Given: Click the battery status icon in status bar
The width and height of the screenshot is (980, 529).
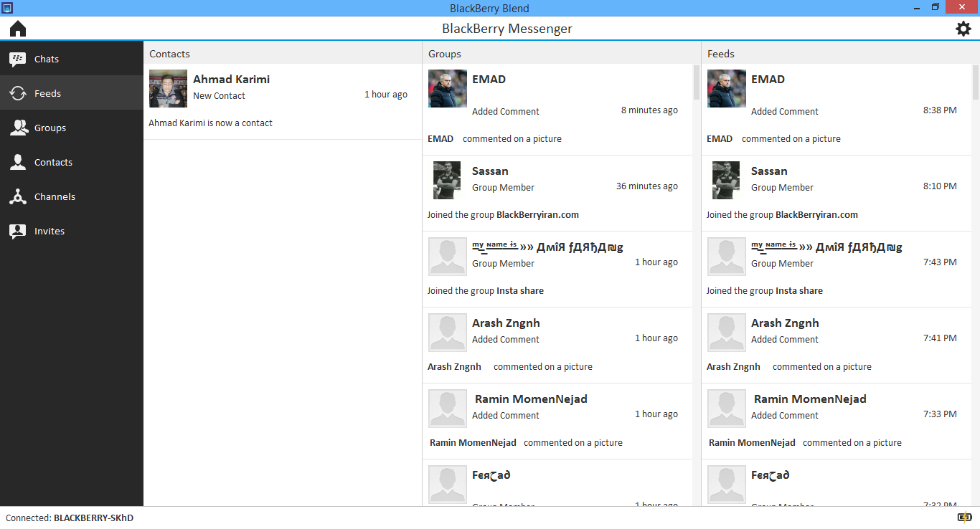Looking at the screenshot, I should pyautogui.click(x=964, y=518).
